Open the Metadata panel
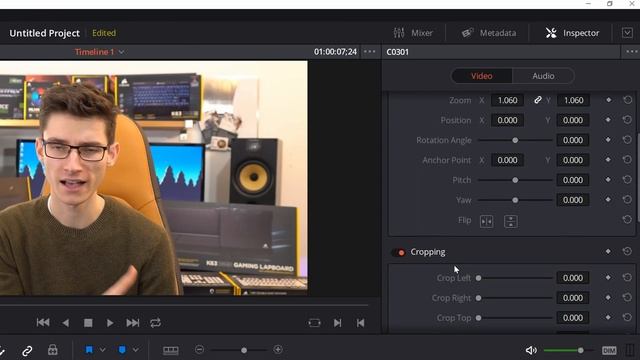640x360 pixels. (489, 33)
